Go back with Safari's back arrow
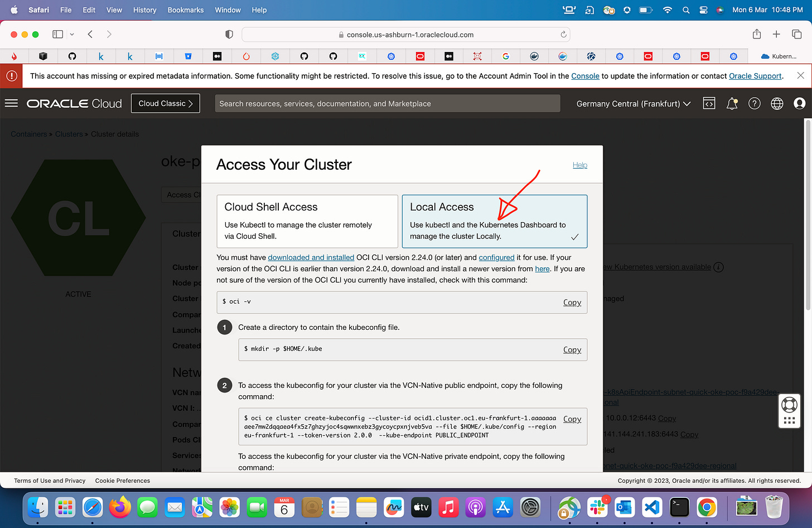 pos(90,35)
